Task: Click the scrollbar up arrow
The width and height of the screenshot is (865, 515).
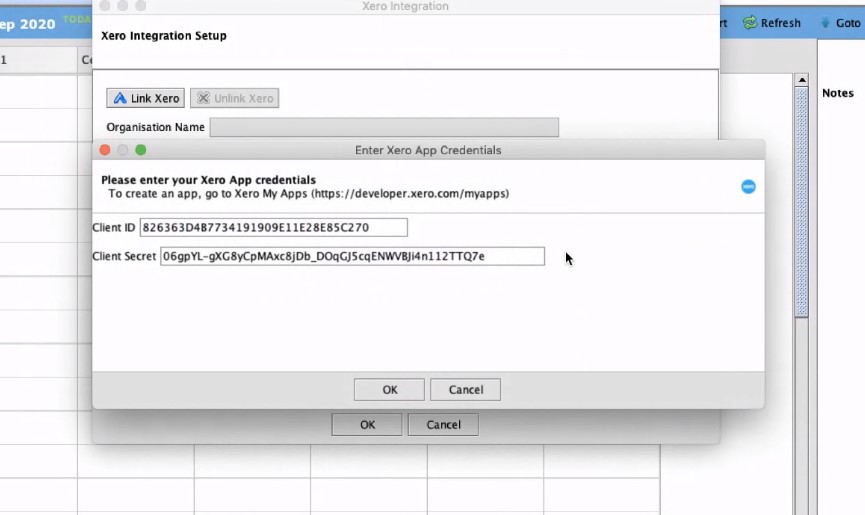Action: tap(802, 80)
